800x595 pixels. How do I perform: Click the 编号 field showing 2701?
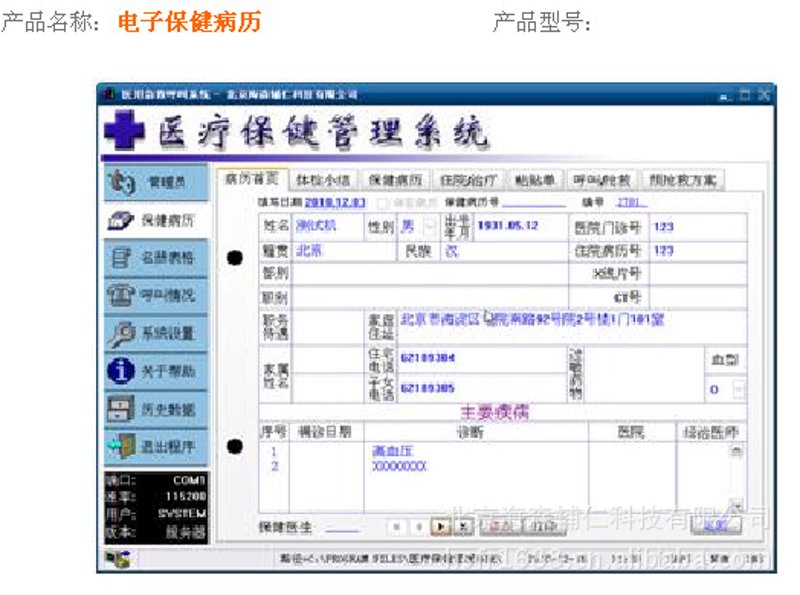(x=631, y=203)
